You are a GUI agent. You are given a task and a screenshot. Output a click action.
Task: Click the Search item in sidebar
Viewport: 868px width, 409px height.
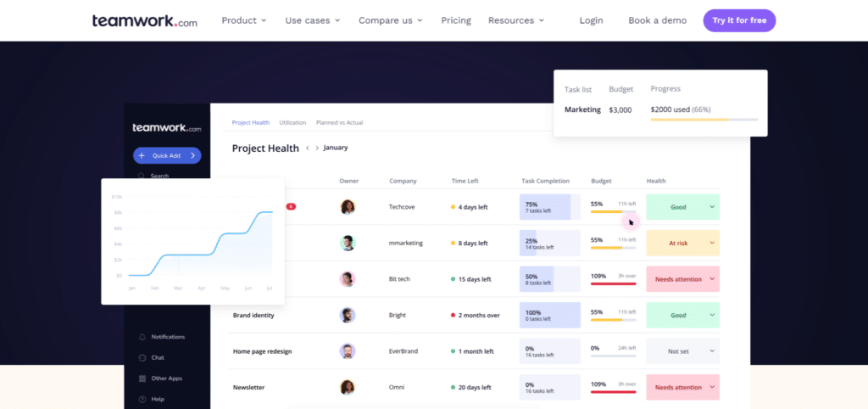point(153,176)
